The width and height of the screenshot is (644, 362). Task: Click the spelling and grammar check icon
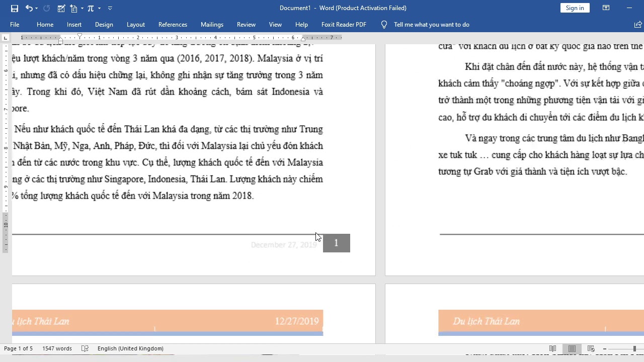click(85, 348)
